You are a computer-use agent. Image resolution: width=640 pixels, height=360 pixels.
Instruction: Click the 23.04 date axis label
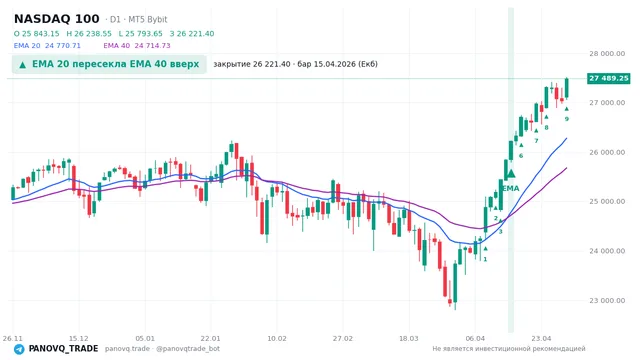[x=541, y=338]
